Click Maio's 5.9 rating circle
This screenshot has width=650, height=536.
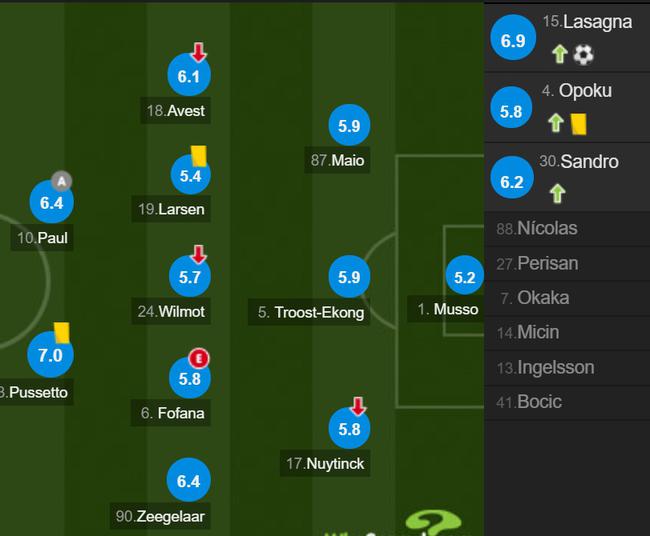(x=349, y=125)
